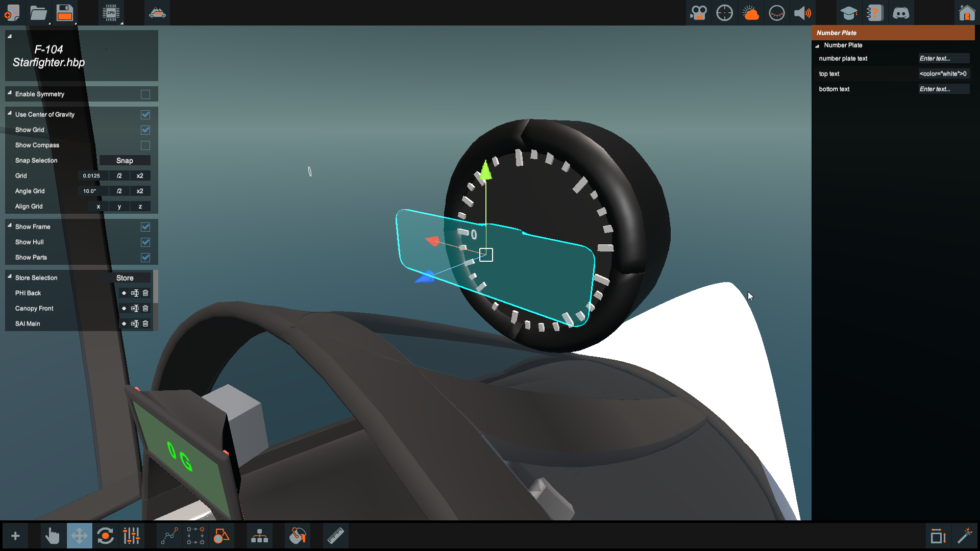The height and width of the screenshot is (551, 980).
Task: Open the camera settings icon
Action: point(698,13)
